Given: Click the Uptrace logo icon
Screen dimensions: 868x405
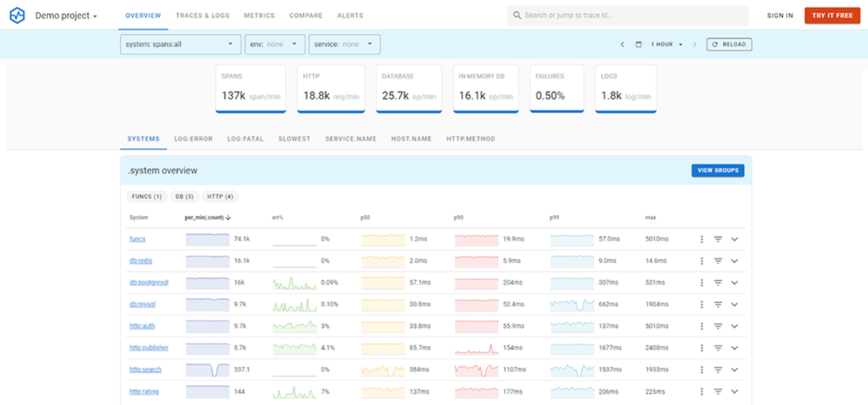Looking at the screenshot, I should coord(17,16).
